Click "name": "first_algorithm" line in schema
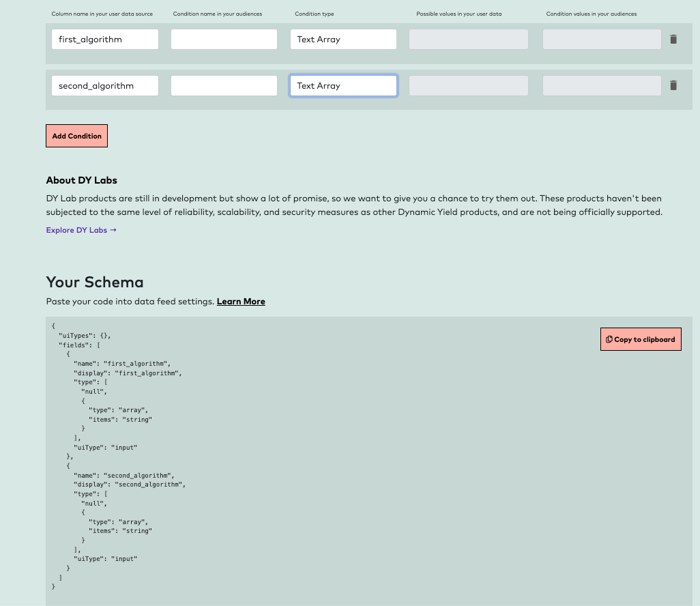This screenshot has width=700, height=606. [x=122, y=364]
